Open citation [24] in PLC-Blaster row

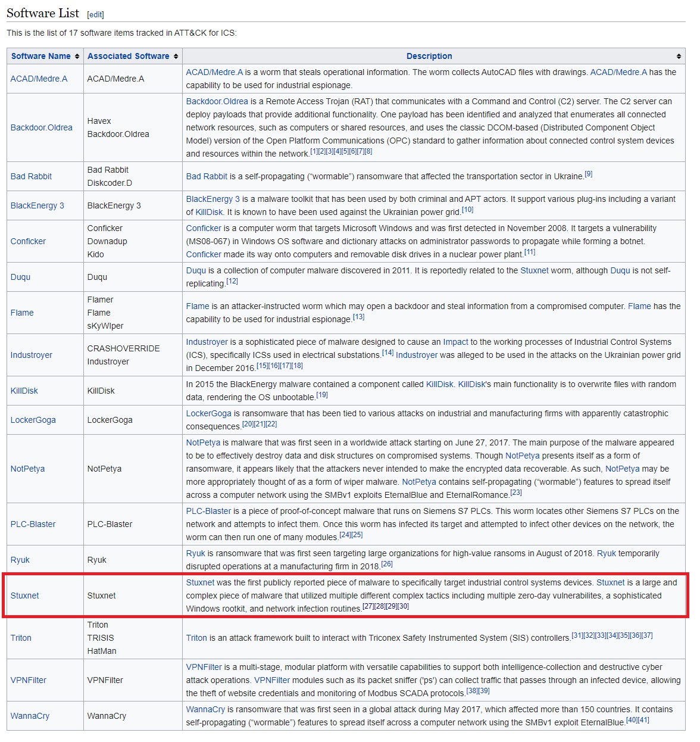pos(345,535)
